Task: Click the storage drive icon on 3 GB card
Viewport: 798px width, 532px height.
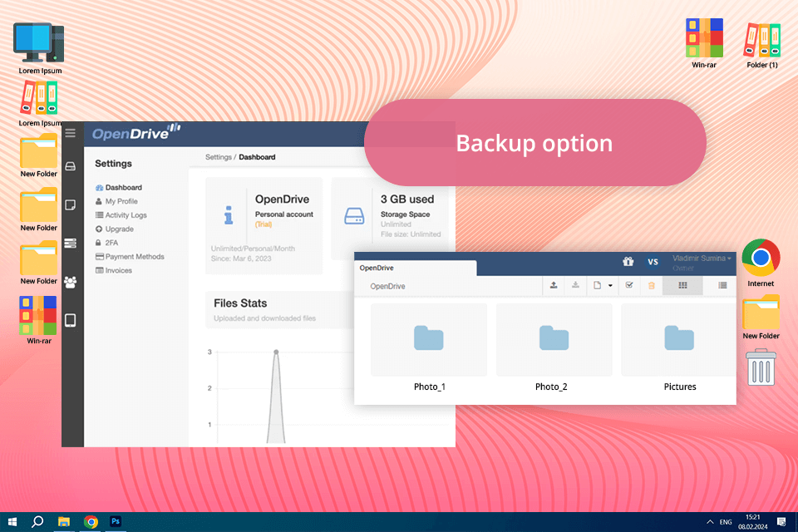Action: (x=354, y=216)
